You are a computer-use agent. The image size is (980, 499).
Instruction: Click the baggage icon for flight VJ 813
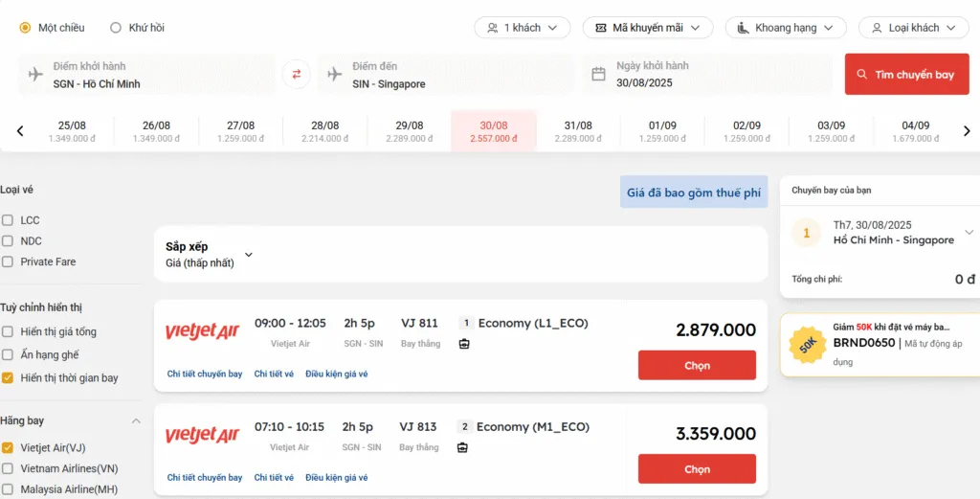click(x=462, y=447)
